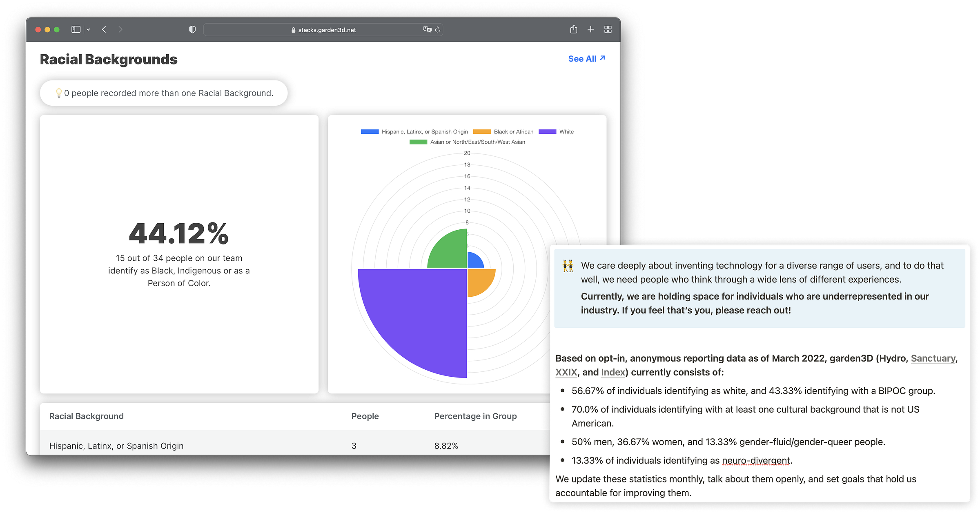
Task: Open the See All link
Action: click(x=586, y=59)
